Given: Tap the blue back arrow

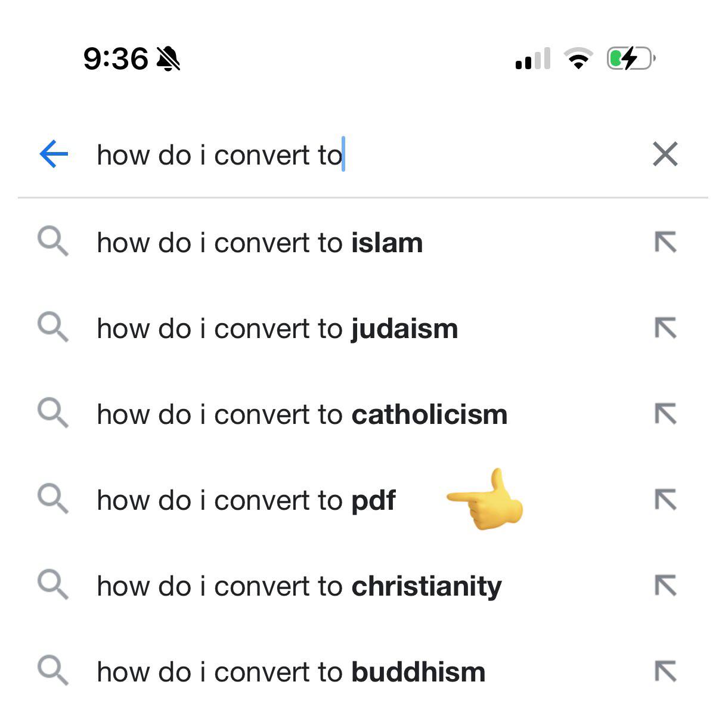Looking at the screenshot, I should pyautogui.click(x=54, y=154).
